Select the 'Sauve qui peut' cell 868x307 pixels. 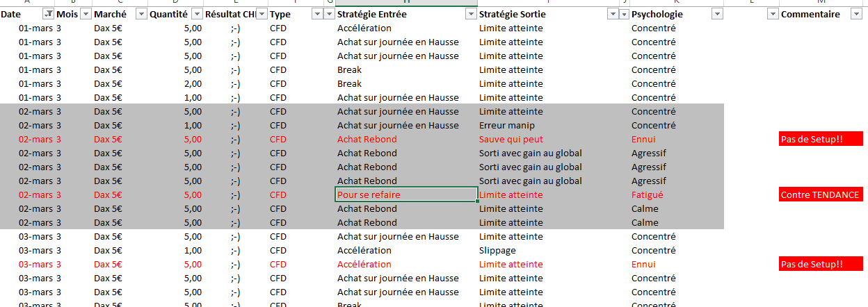(x=511, y=140)
